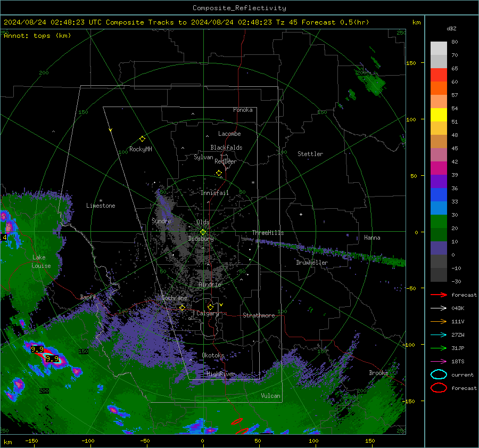Select the UTC composite tracks timestamp header

tap(186, 22)
